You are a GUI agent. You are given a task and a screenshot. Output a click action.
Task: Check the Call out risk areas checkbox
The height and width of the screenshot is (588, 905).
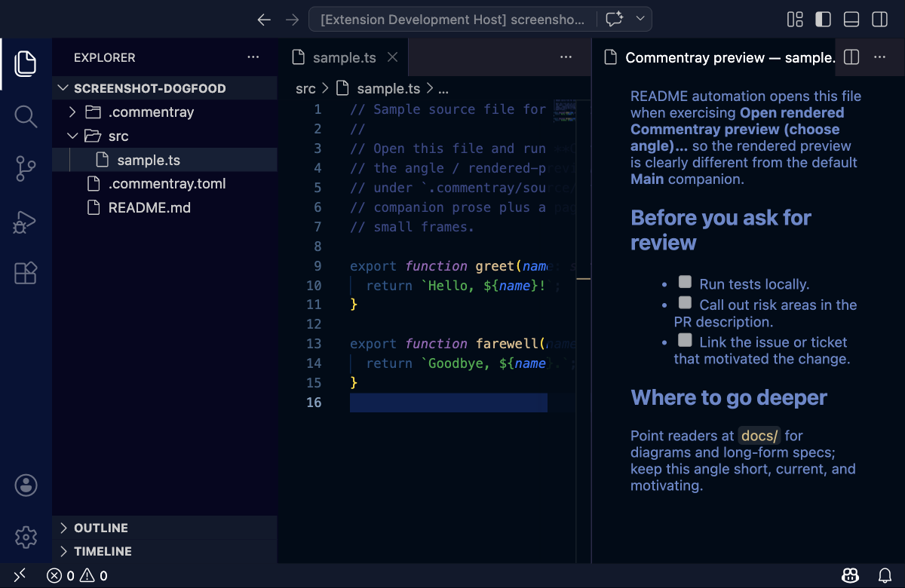point(685,303)
